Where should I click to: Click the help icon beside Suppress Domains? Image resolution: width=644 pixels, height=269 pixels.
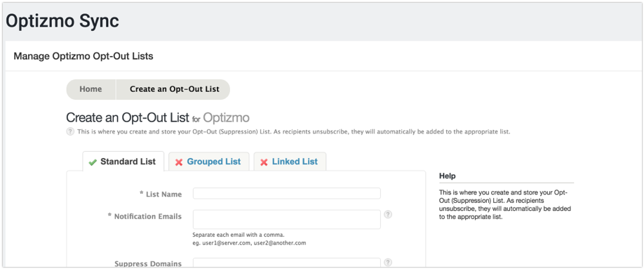tap(388, 262)
